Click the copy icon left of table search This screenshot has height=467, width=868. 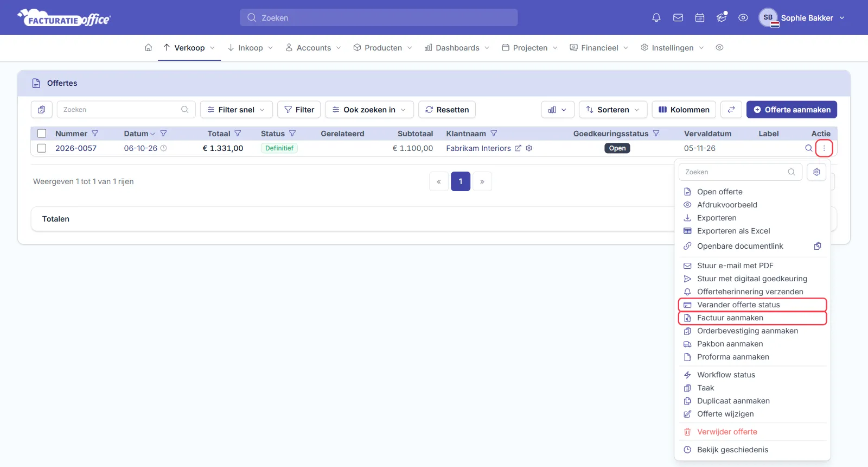click(x=42, y=110)
